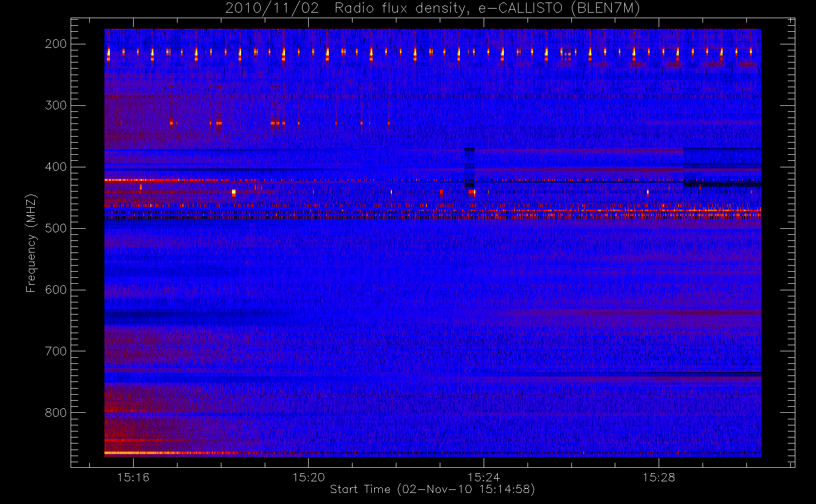The width and height of the screenshot is (816, 504).
Task: Select the 800 frequency tick label
Action: click(x=56, y=413)
